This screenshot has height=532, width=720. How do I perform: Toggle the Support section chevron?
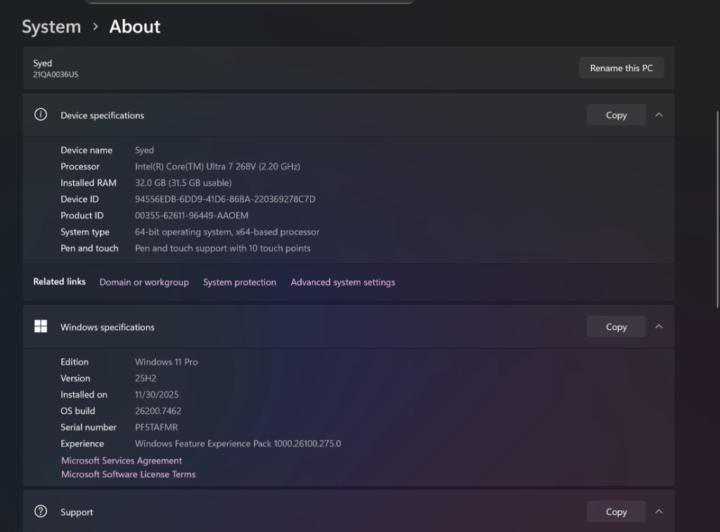[x=659, y=512]
